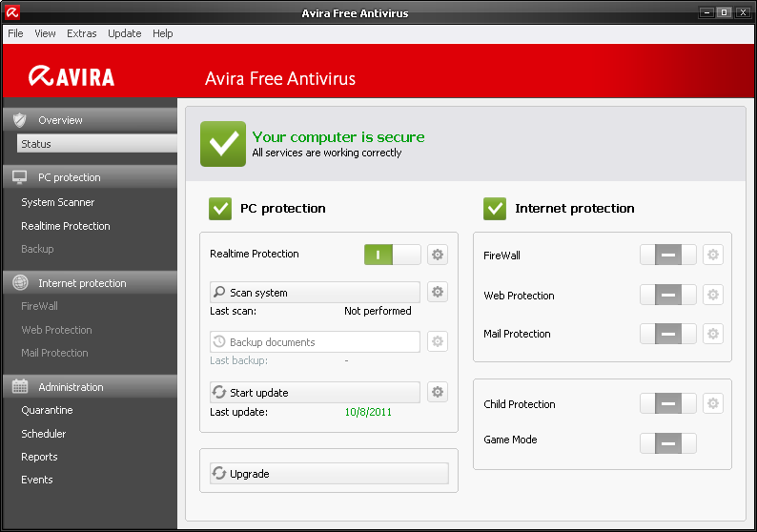Collapse the Administration sidebar section
The image size is (757, 532).
(x=90, y=387)
